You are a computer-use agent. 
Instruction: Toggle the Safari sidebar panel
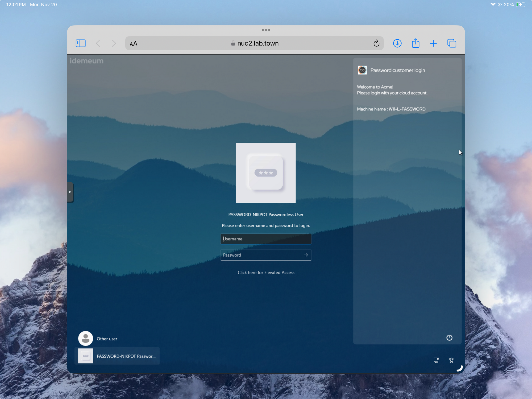coord(81,43)
